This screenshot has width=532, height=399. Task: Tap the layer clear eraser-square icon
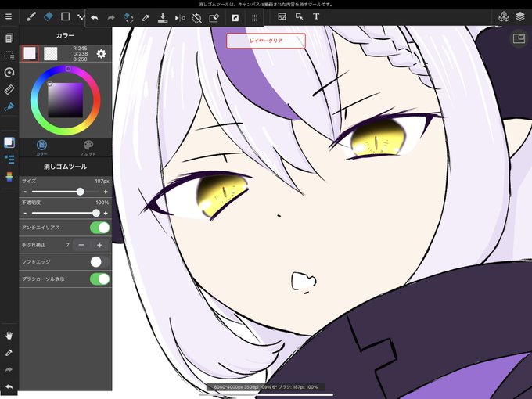214,18
